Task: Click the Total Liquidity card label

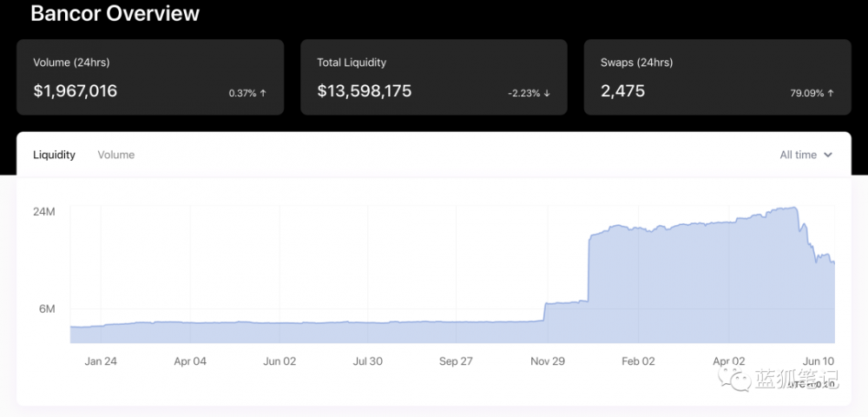Action: (x=352, y=63)
